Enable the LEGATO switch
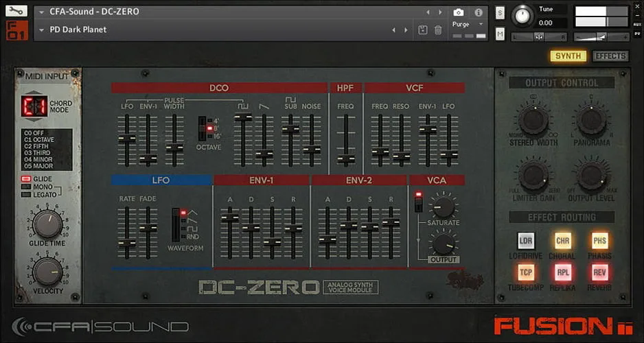This screenshot has height=343, width=644. tap(26, 195)
